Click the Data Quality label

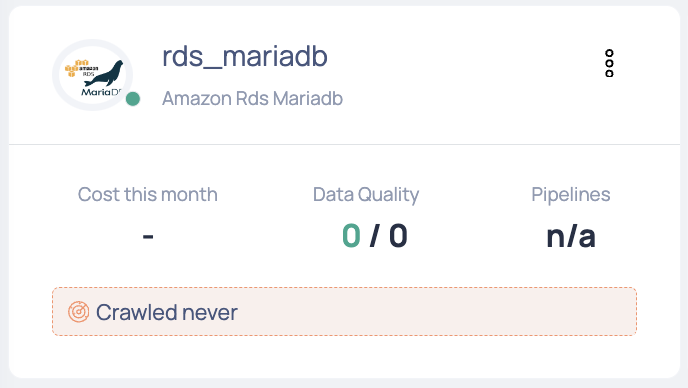coord(366,194)
